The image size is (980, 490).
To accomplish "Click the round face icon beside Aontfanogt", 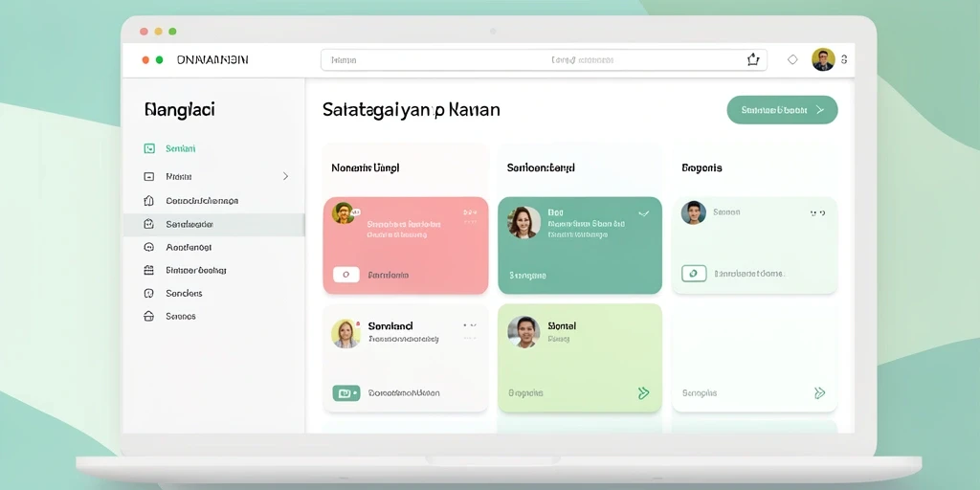I will [x=148, y=247].
